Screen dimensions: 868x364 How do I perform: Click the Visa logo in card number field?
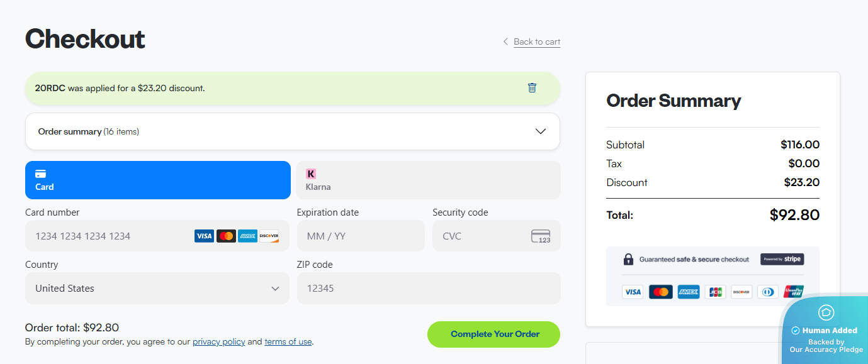pos(204,236)
